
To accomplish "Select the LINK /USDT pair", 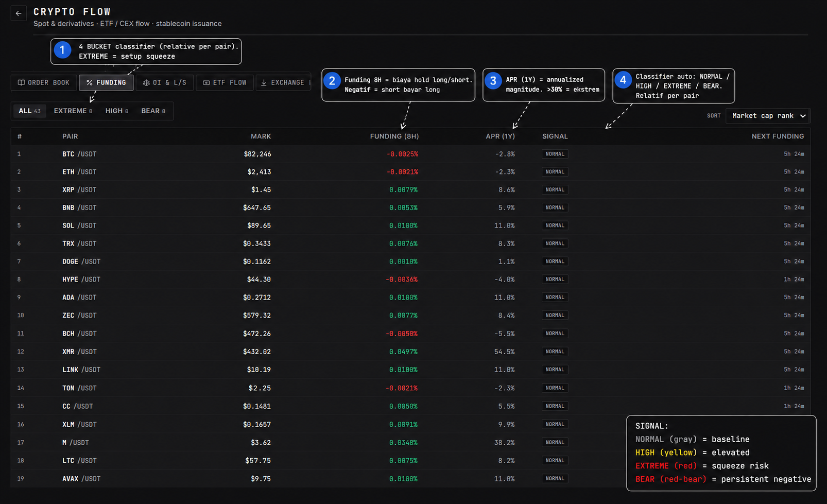I will (x=81, y=370).
